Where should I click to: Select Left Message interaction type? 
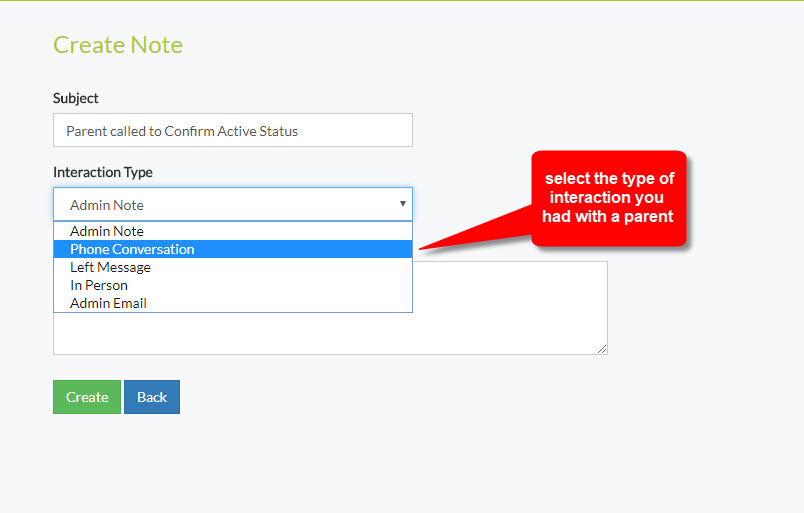tap(110, 267)
